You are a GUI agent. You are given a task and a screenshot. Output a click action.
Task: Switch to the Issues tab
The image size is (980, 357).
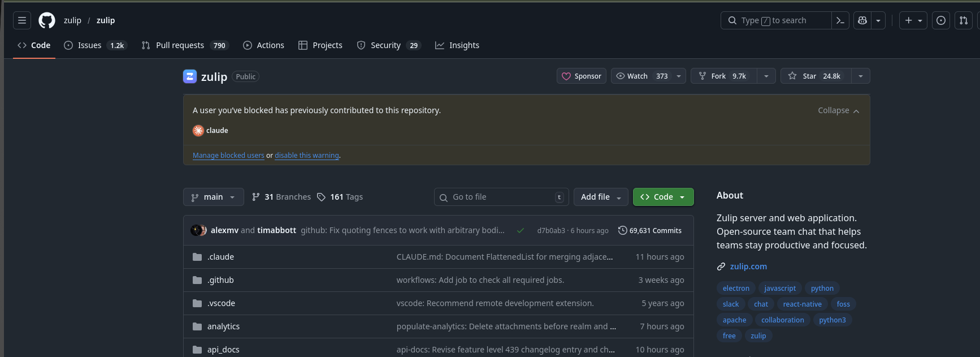[x=95, y=45]
